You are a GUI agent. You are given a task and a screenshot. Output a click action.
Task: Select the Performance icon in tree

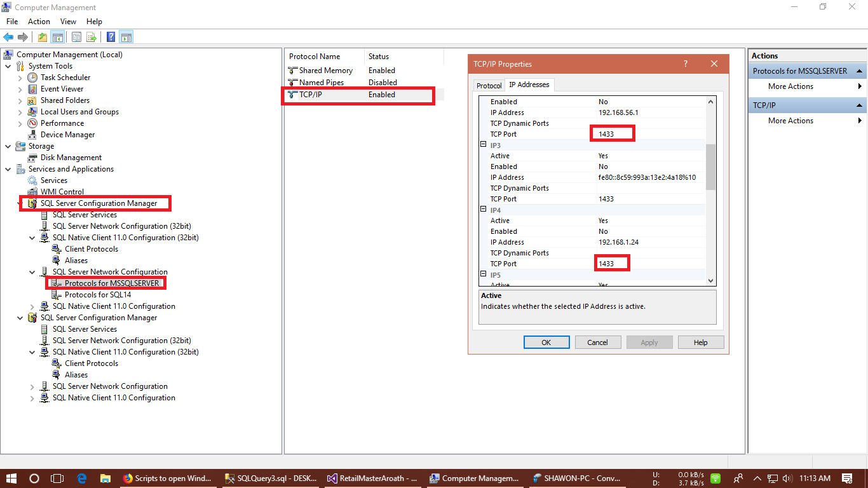click(32, 123)
